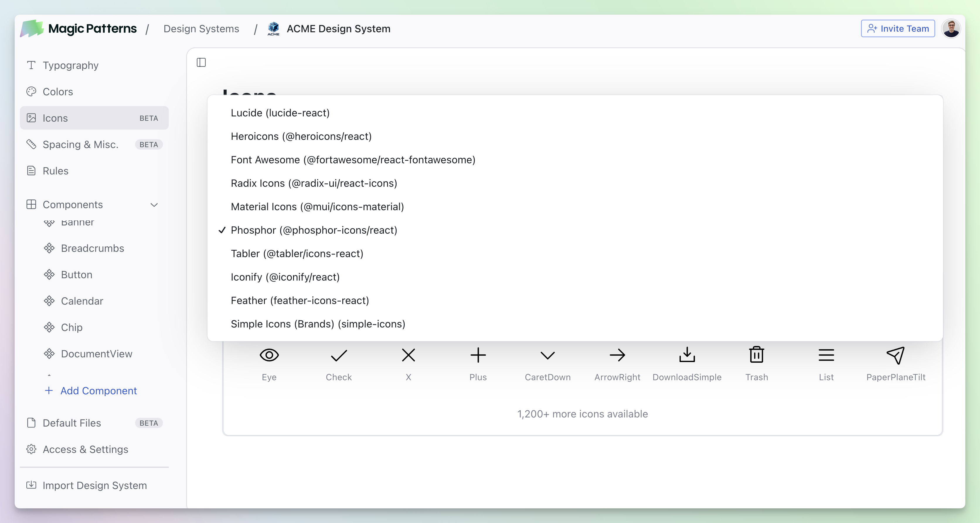Click the Eye icon preview
The width and height of the screenshot is (980, 523).
click(269, 355)
